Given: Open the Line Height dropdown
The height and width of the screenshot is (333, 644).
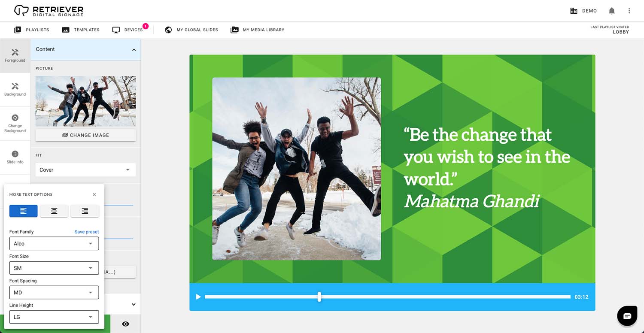Looking at the screenshot, I should pyautogui.click(x=54, y=317).
